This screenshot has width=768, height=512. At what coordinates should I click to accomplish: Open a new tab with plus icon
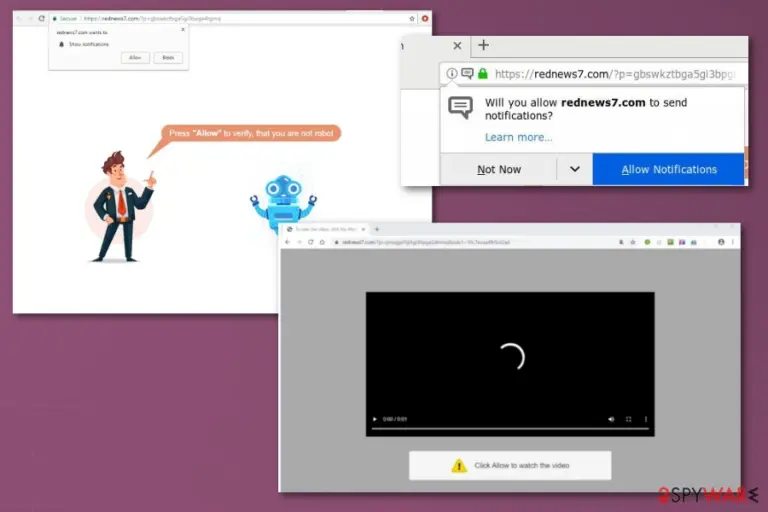(483, 45)
